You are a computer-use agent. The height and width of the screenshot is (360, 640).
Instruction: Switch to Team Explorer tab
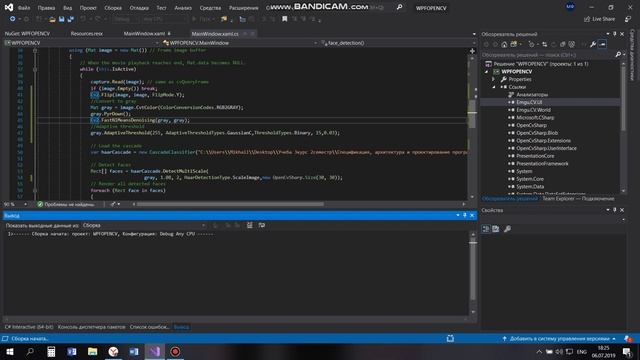578,199
